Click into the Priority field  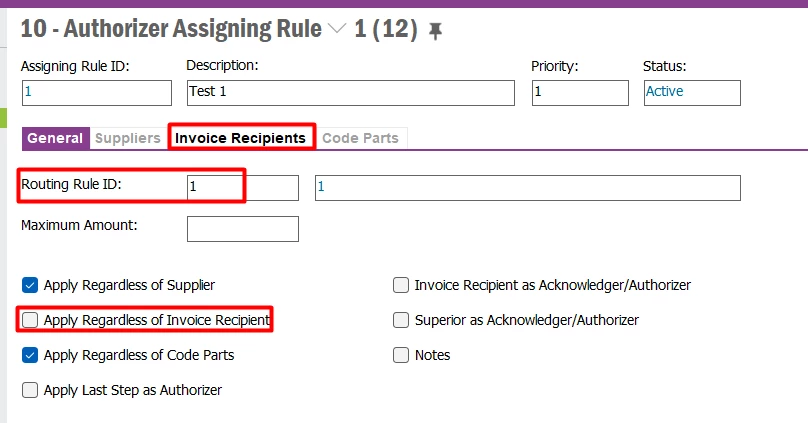click(580, 93)
